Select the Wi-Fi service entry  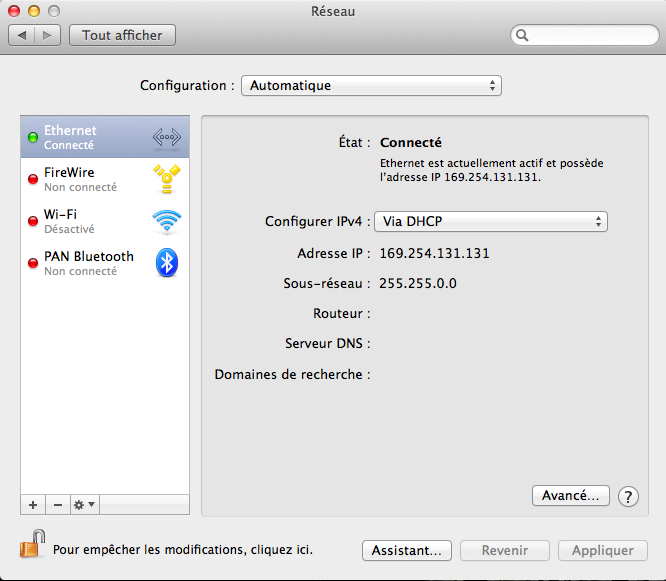pos(85,221)
